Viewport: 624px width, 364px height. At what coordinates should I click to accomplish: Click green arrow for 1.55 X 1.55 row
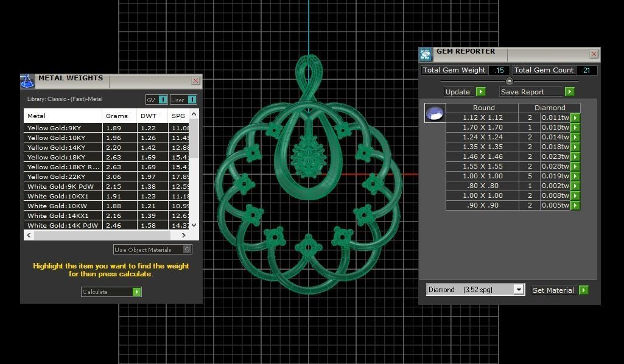pos(575,167)
